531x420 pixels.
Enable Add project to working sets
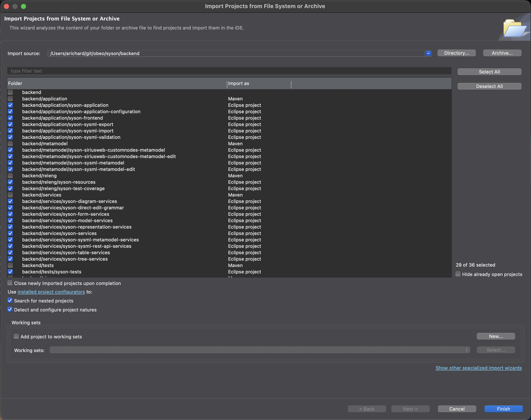coord(16,336)
